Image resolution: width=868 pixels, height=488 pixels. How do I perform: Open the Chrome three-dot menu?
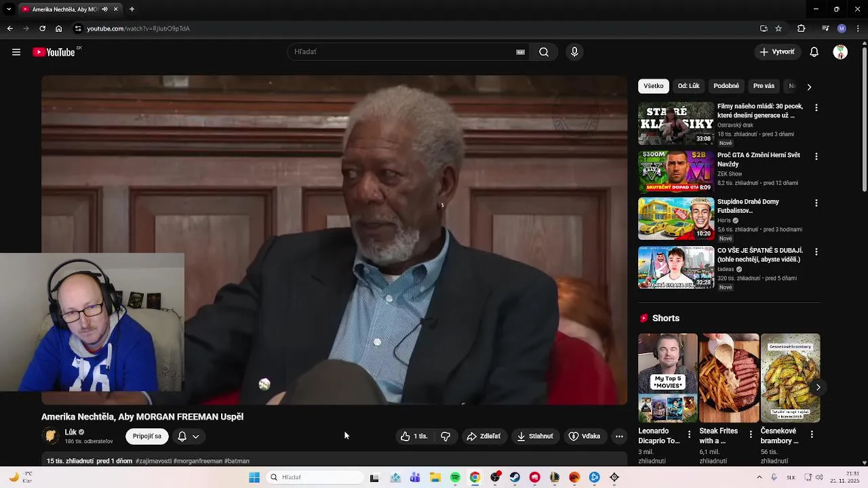[859, 28]
